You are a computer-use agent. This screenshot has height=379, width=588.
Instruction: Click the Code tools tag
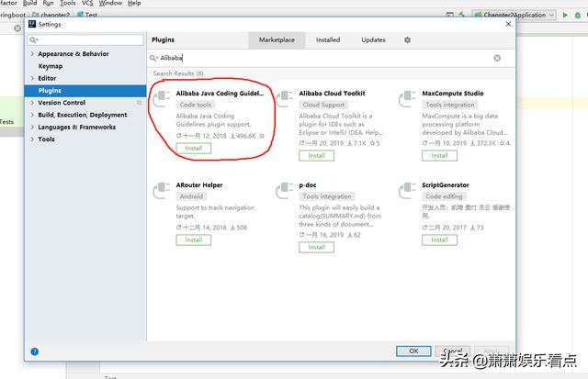[x=196, y=105]
